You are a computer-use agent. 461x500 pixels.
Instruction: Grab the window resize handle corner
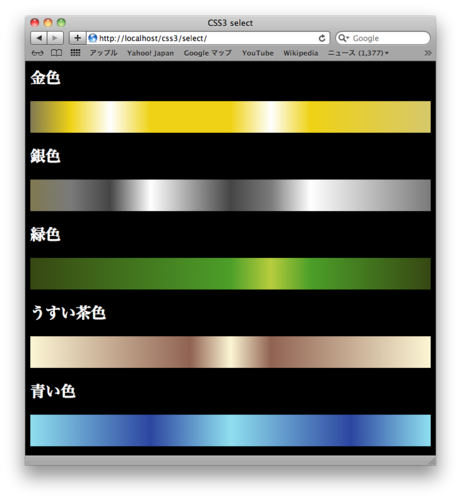pos(432,461)
